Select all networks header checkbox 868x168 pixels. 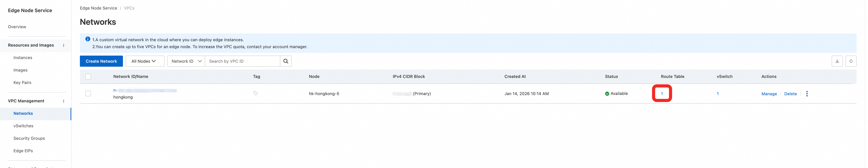click(88, 77)
